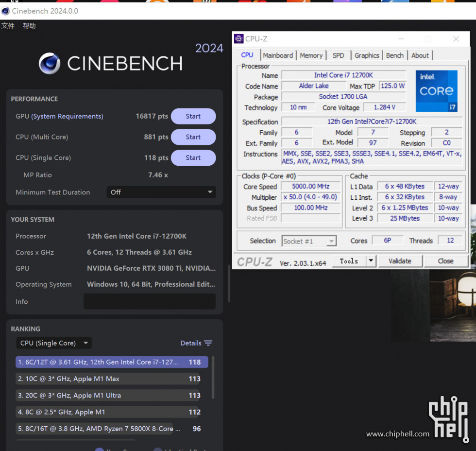Select the Bench tab in CPU-Z
Viewport: 476px width, 451px height.
click(394, 55)
